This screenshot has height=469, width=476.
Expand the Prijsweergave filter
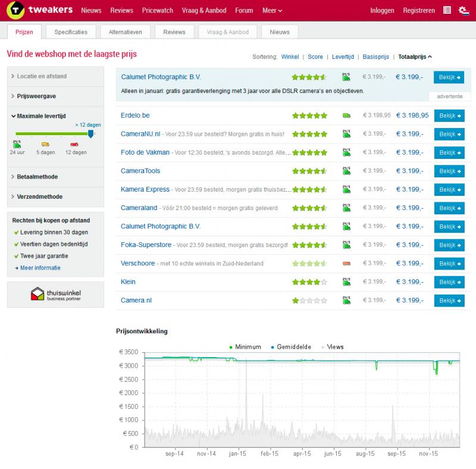coord(55,96)
